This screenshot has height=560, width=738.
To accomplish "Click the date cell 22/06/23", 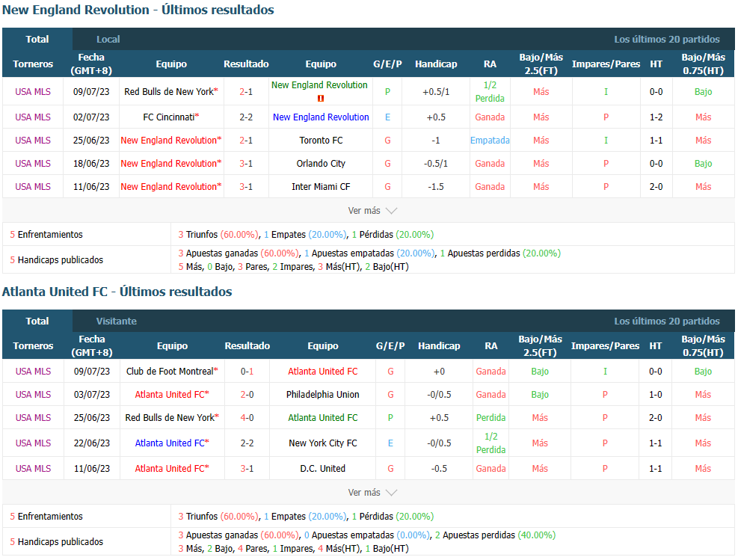I will [92, 443].
